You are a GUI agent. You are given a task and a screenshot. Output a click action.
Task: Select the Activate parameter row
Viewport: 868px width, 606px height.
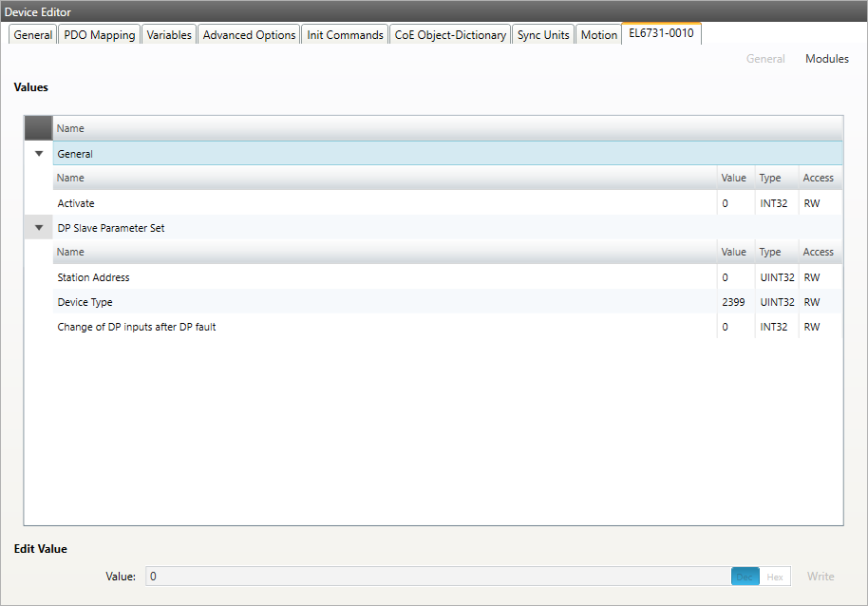tap(380, 203)
